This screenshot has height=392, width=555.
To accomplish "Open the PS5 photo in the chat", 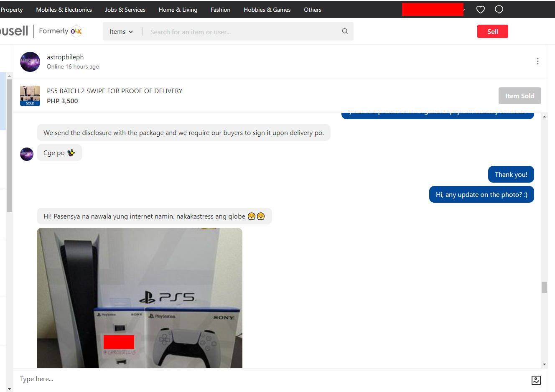I will click(140, 298).
